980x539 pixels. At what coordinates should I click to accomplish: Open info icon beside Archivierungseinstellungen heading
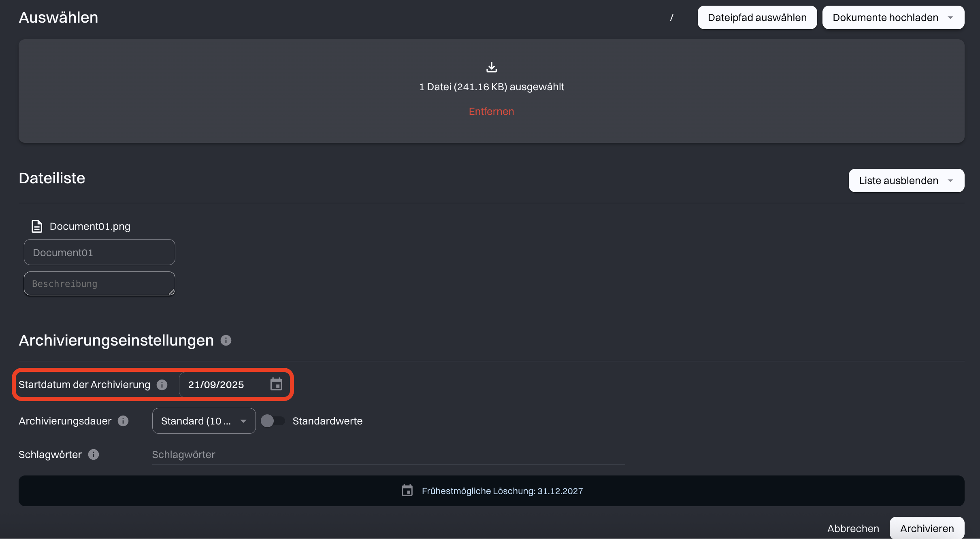(226, 340)
